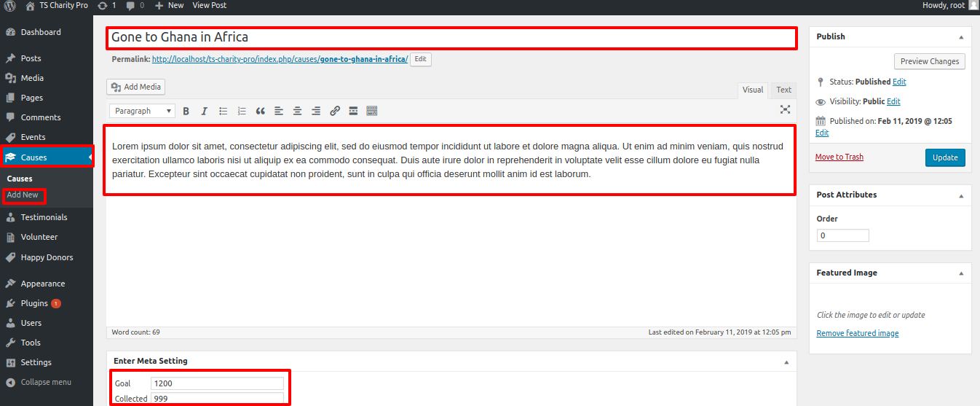Toggle the editor toolbar kitchen sink
Viewport: 980px width, 406px height.
[x=372, y=111]
